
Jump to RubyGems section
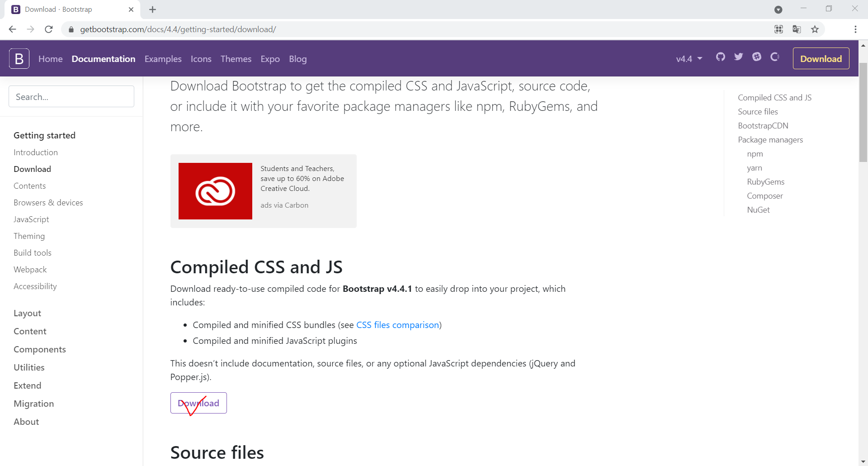pos(765,182)
